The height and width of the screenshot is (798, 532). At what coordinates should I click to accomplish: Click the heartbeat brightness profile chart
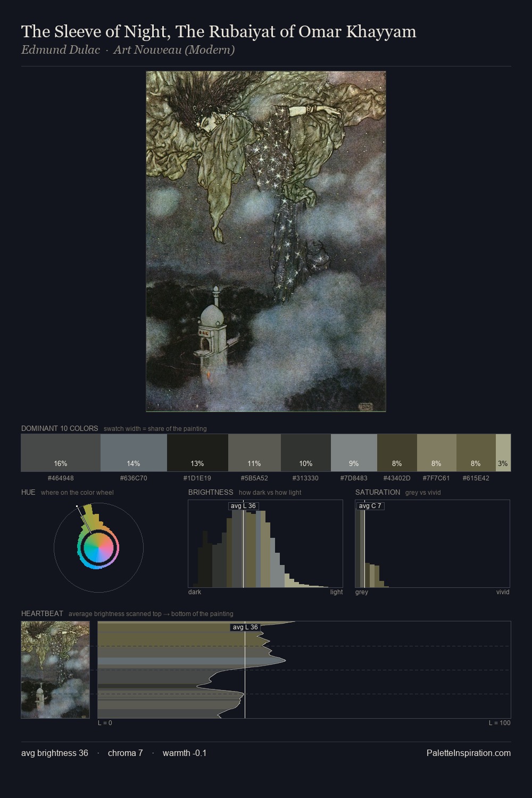tap(304, 670)
